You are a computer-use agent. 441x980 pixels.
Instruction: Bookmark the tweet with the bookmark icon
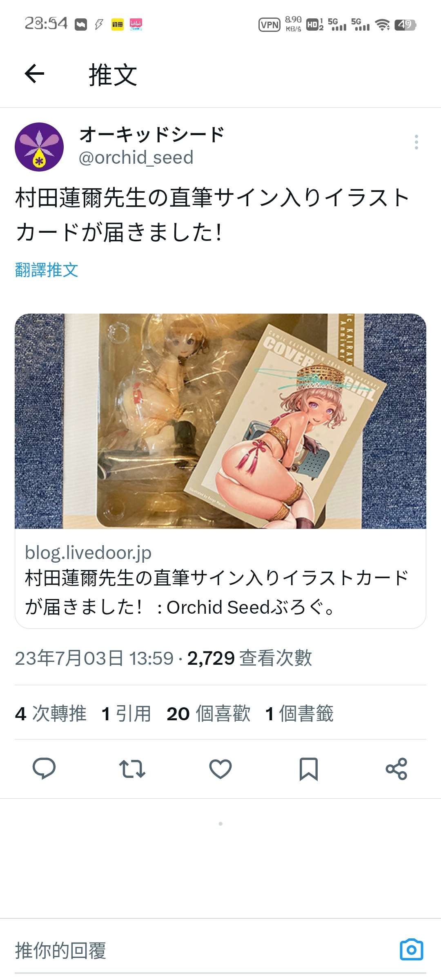(309, 769)
